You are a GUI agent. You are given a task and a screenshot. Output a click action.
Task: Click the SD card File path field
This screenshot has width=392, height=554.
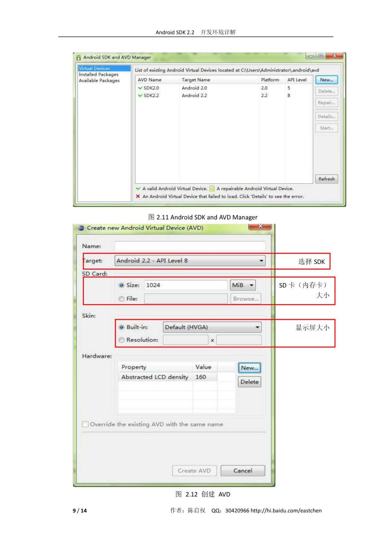(x=186, y=299)
